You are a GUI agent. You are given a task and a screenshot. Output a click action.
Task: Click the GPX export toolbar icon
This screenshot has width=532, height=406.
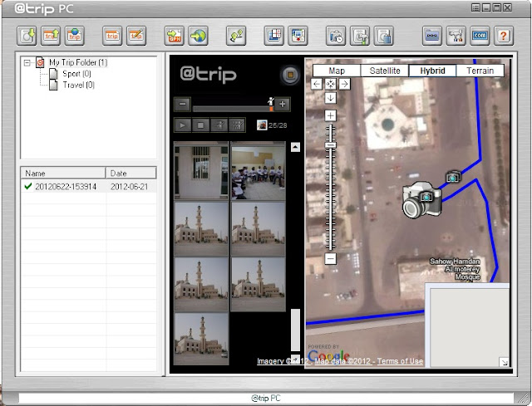(x=174, y=36)
